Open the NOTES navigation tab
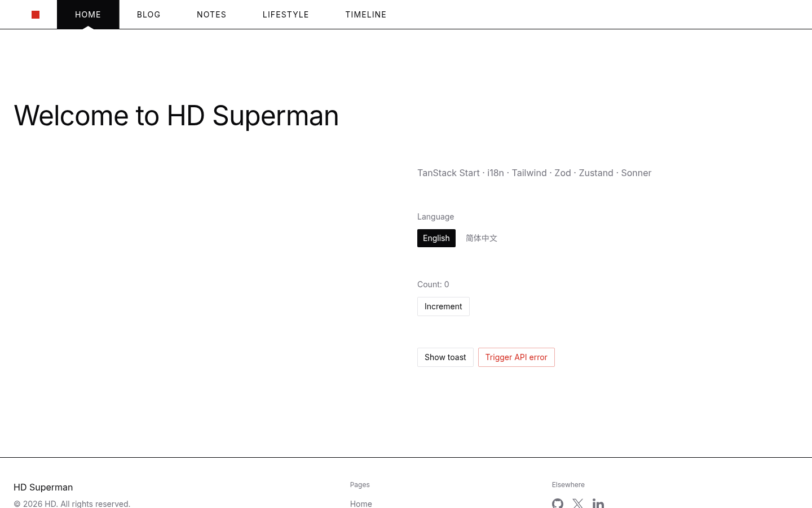Image resolution: width=812 pixels, height=508 pixels. [x=211, y=15]
